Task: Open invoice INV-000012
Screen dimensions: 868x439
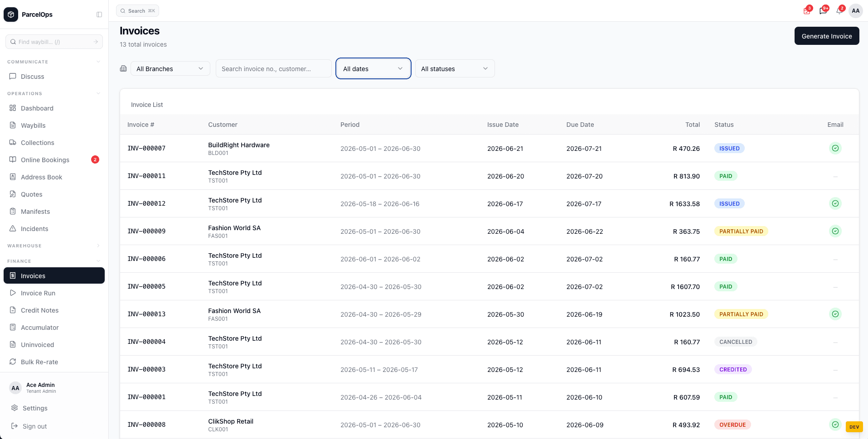Action: click(146, 203)
